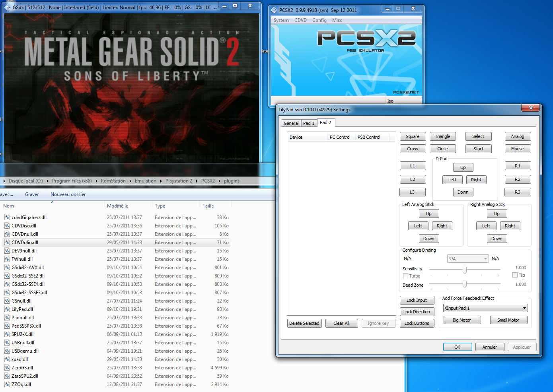Open the CDVD menu in PCSX2
The height and width of the screenshot is (392, 553).
[300, 20]
